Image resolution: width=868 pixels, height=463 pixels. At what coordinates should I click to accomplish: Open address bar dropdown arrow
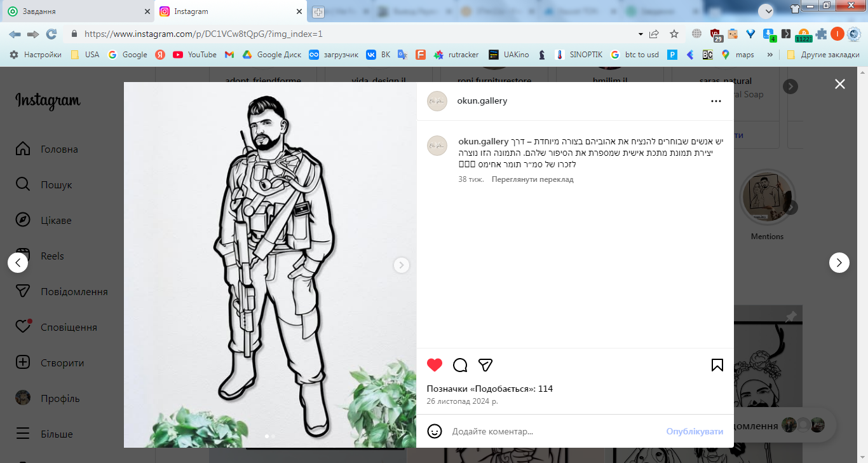[x=640, y=34]
